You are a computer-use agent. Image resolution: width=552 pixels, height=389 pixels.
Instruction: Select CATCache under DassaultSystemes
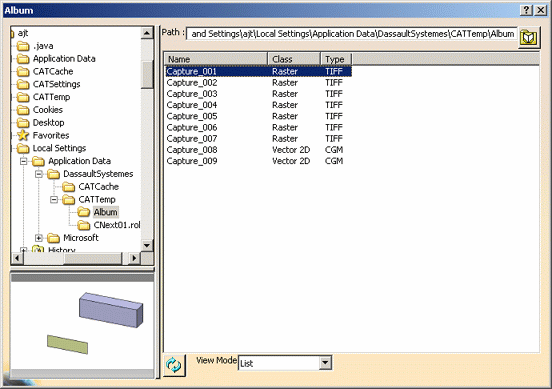[x=99, y=187]
